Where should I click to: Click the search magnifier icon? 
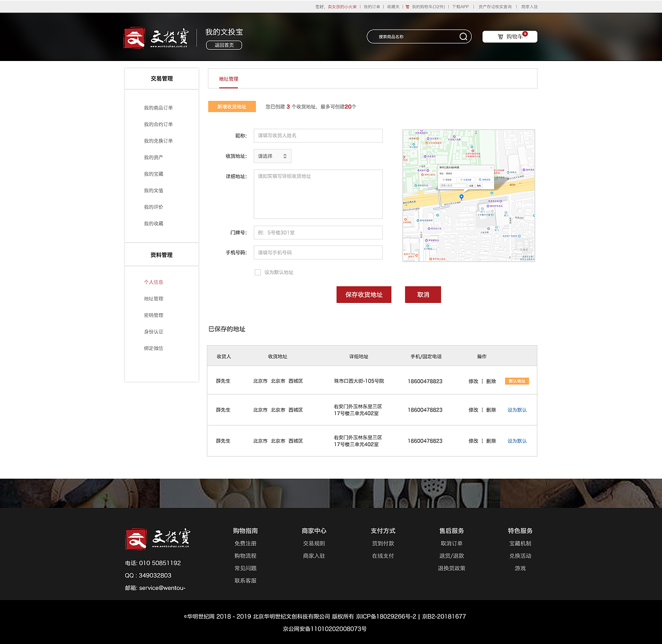463,37
